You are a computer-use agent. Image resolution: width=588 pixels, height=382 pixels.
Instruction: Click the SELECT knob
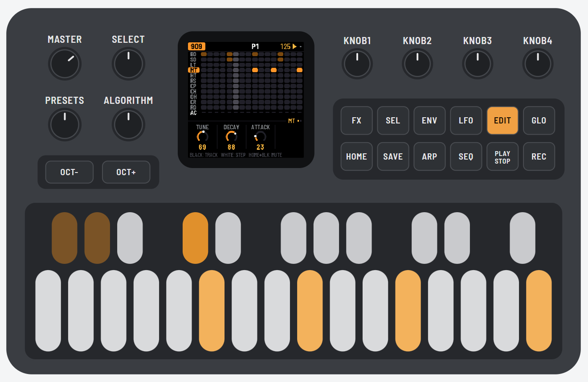128,64
